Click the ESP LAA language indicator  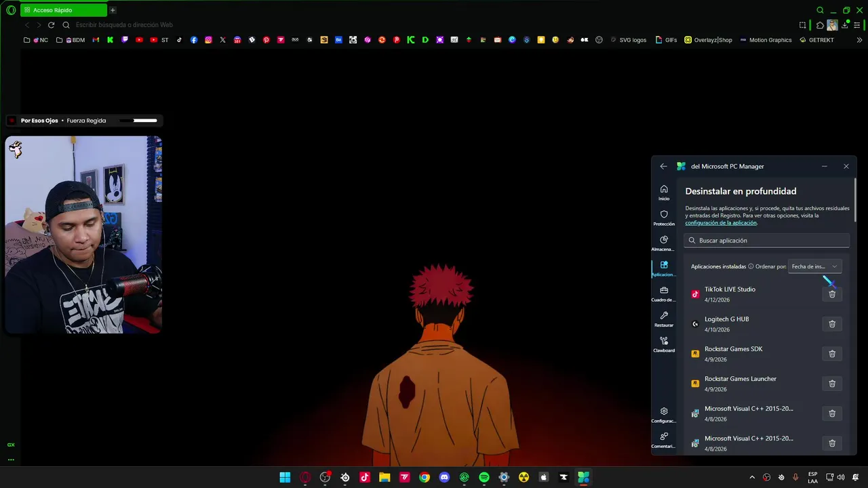pyautogui.click(x=812, y=477)
